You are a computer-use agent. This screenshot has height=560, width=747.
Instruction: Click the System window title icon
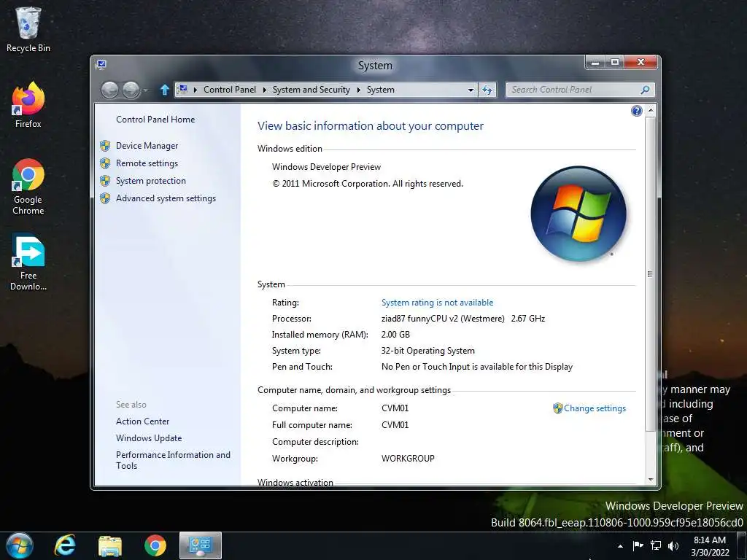pos(101,65)
